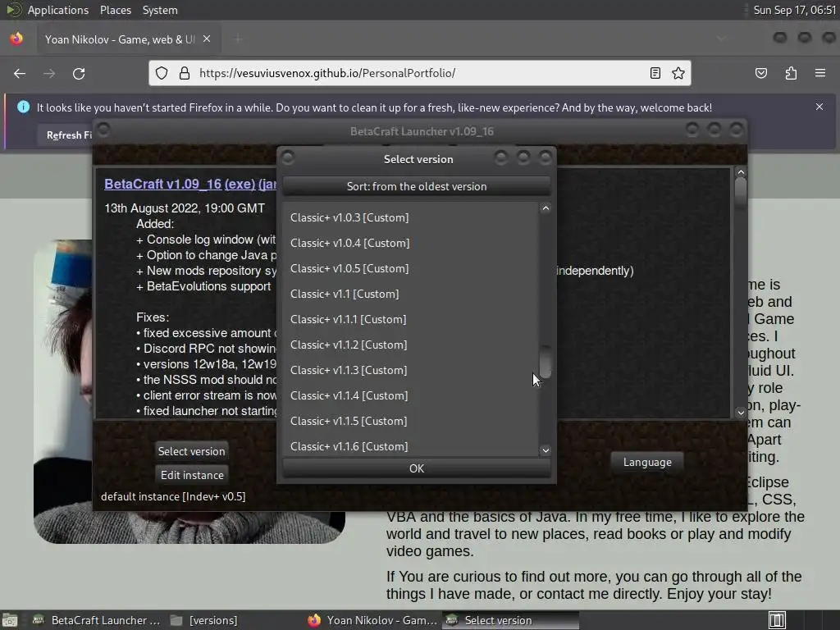The width and height of the screenshot is (840, 630).
Task: Open Firefox extensions puzzle icon
Action: tap(791, 73)
